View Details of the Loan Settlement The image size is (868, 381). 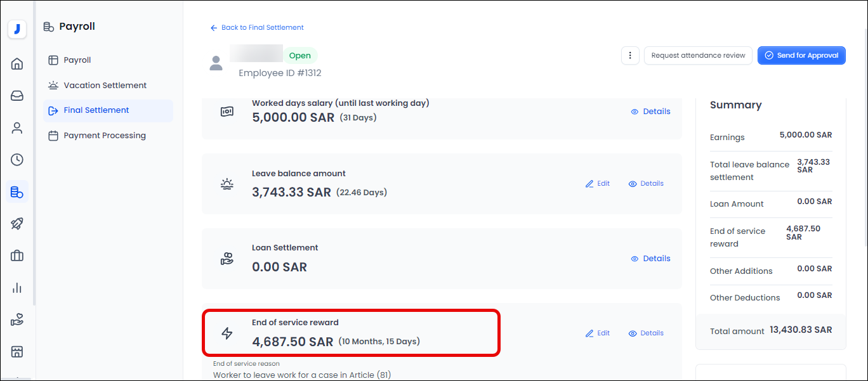click(650, 258)
